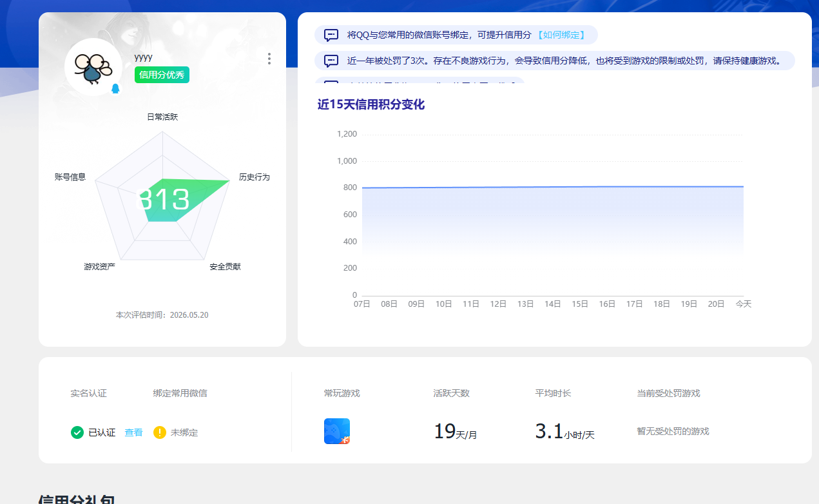This screenshot has height=504, width=819.
Task: Click the 安全贡献 radar axis label
Action: 225,266
